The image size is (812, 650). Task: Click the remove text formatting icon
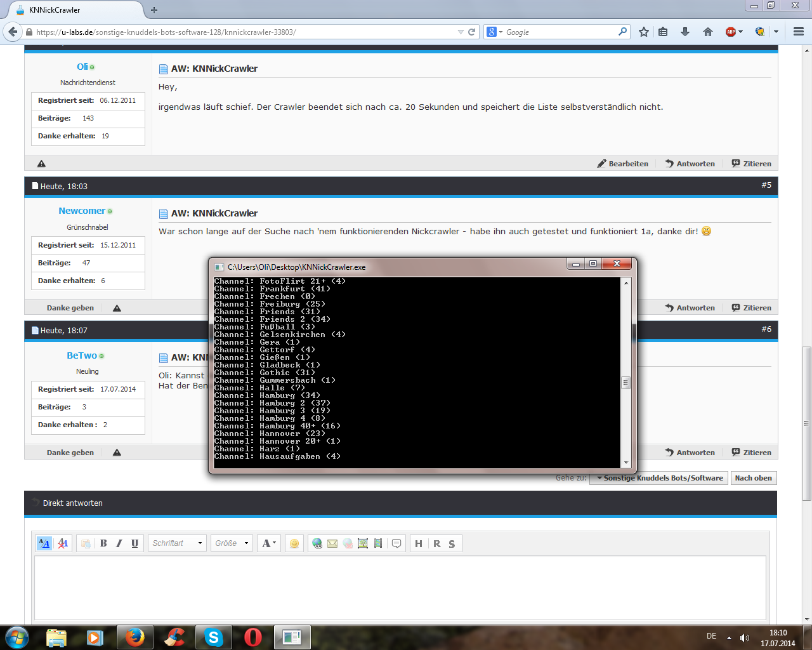(x=62, y=543)
